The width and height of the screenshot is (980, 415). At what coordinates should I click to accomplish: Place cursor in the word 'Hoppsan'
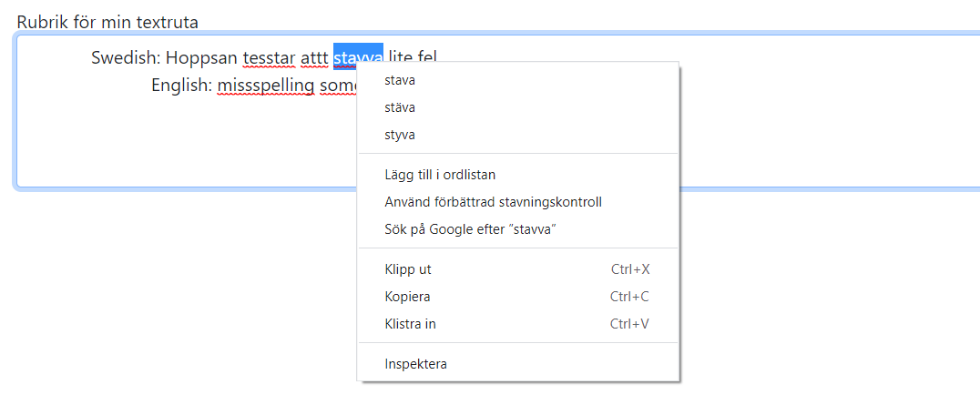point(201,58)
